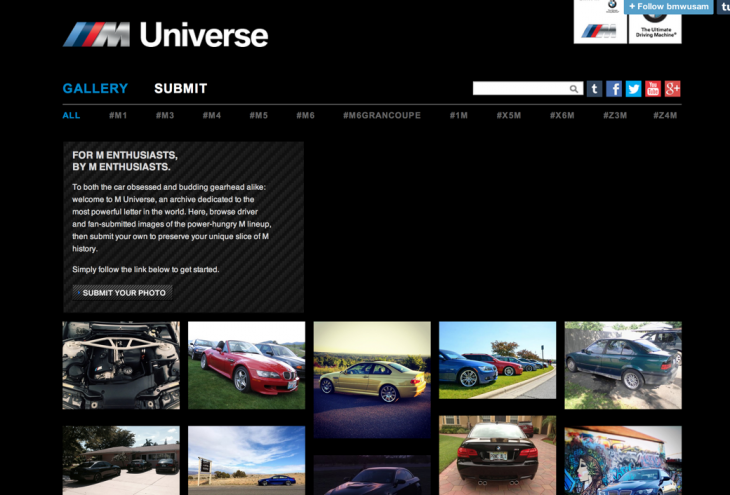Image resolution: width=730 pixels, height=495 pixels.
Task: Open the engine bay photo thumbnail
Action: 121,365
